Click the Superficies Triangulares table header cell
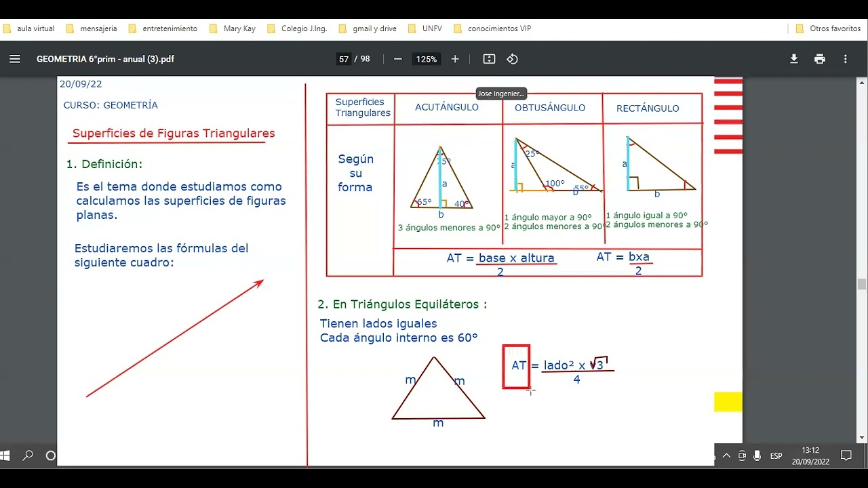Image resolution: width=868 pixels, height=488 pixels. 362,107
